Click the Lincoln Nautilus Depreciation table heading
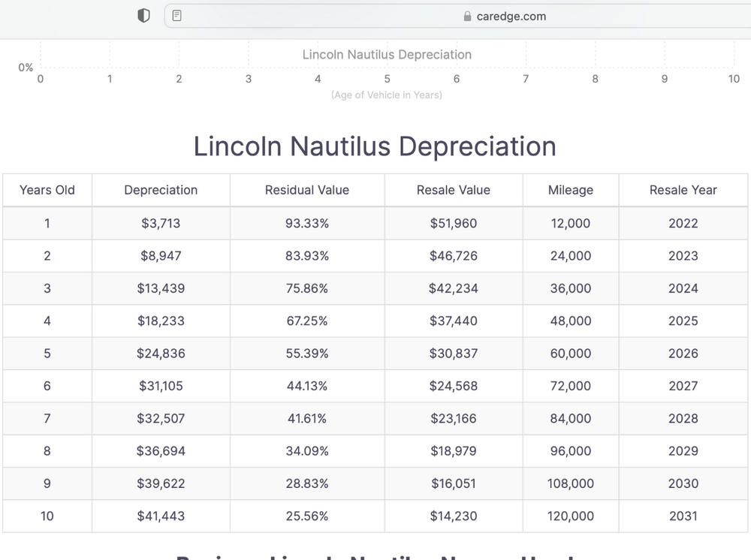This screenshot has width=751, height=560. coord(375,146)
